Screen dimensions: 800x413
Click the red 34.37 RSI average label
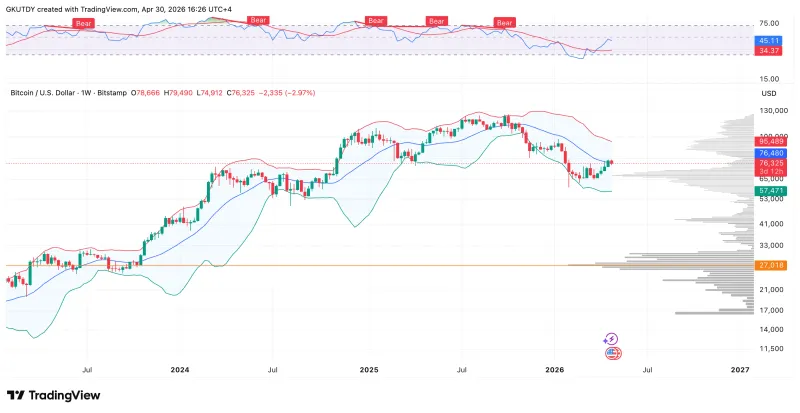[768, 51]
